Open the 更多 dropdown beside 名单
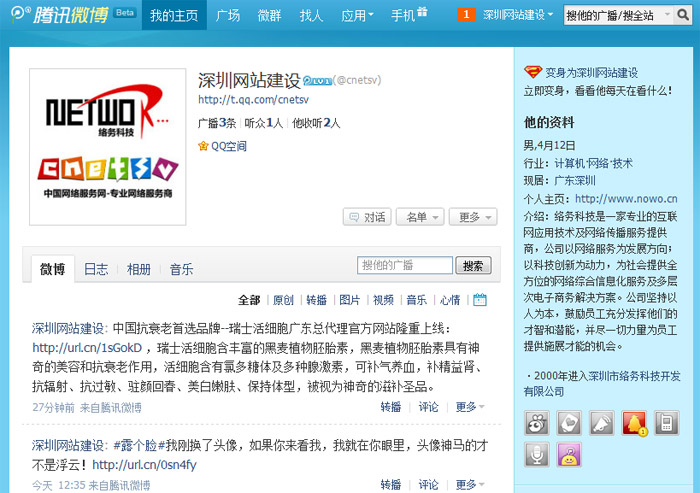The height and width of the screenshot is (493, 700). pyautogui.click(x=473, y=217)
